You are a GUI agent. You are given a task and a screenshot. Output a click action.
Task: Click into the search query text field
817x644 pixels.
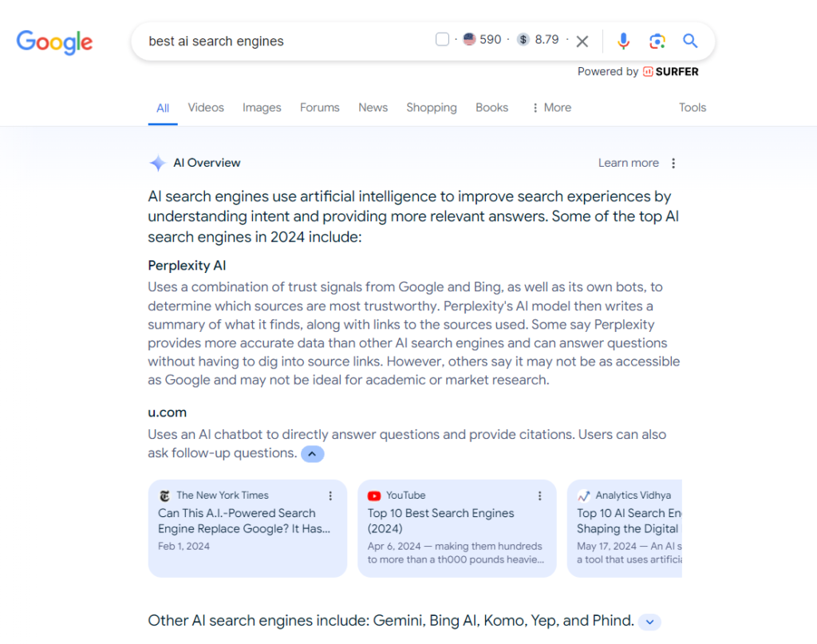tap(279, 41)
